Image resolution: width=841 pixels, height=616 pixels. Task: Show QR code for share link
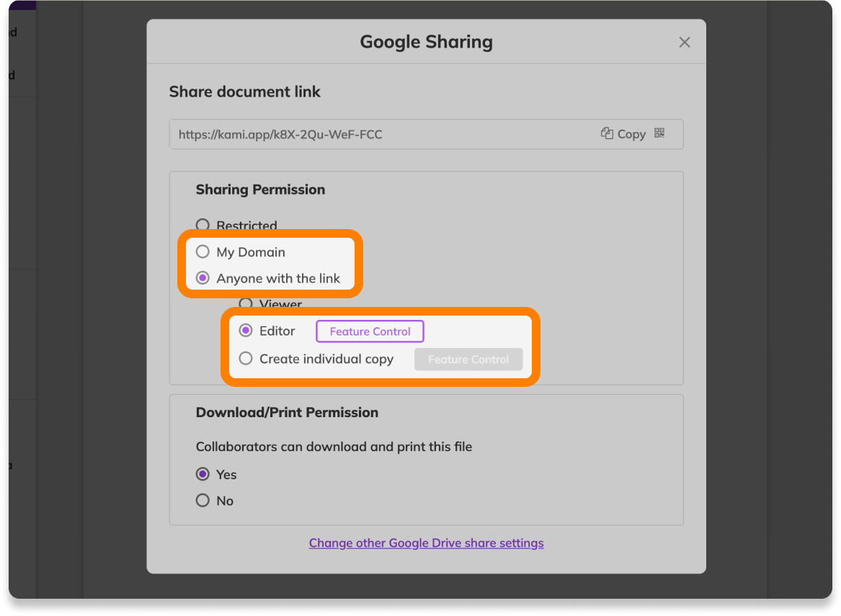(659, 133)
